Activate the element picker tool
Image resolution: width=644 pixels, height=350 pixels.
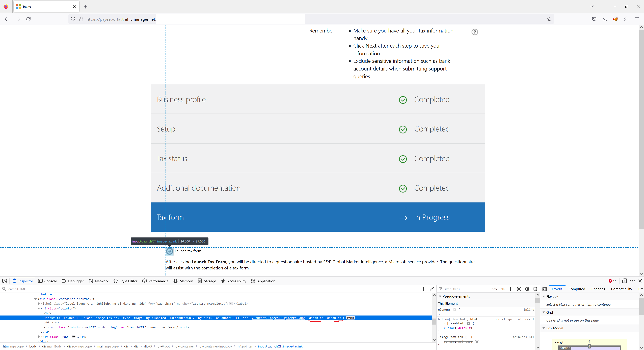click(5, 281)
